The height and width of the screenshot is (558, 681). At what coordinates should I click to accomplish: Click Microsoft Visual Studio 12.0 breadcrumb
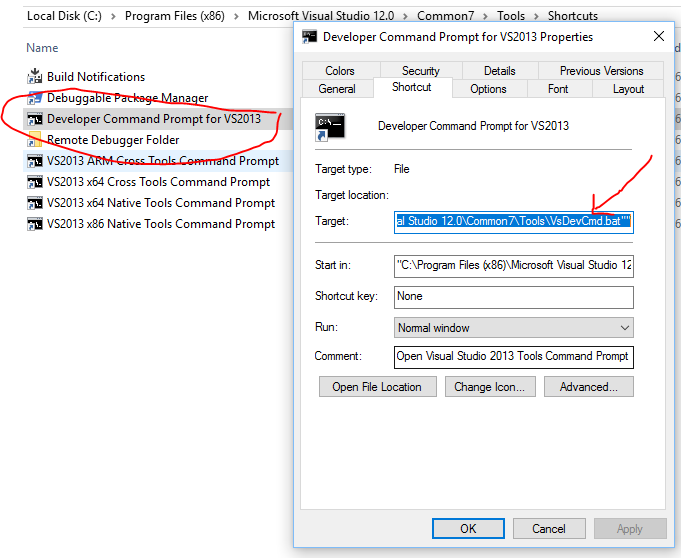pyautogui.click(x=321, y=16)
